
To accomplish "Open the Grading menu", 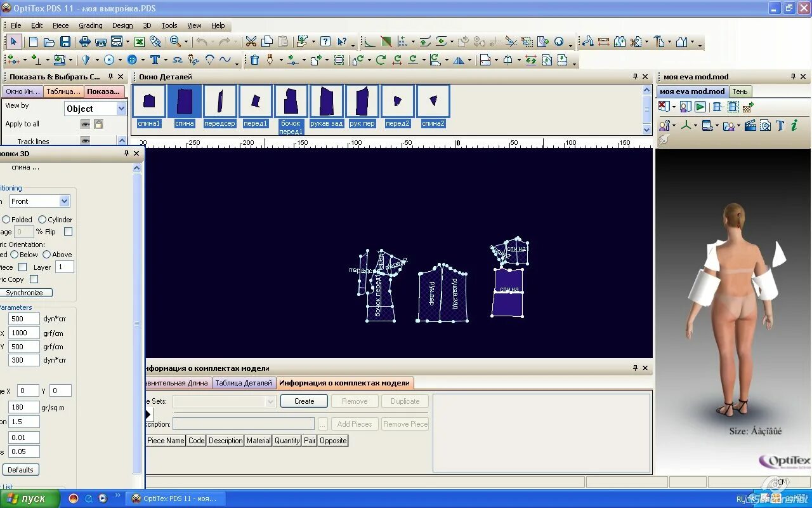I will coord(91,25).
